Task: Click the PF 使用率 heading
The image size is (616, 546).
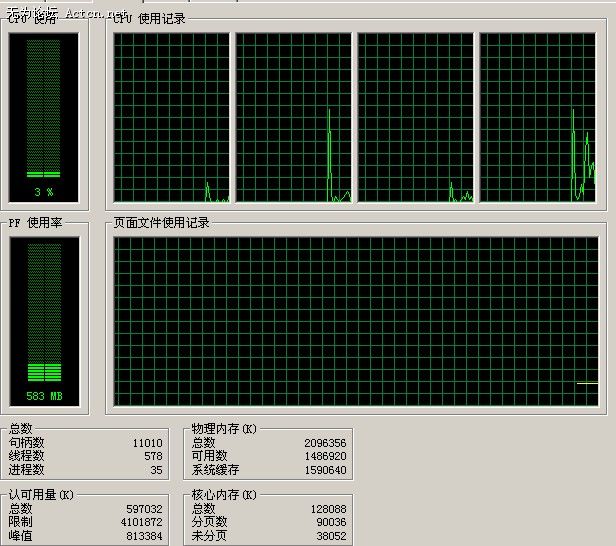Action: pyautogui.click(x=35, y=223)
